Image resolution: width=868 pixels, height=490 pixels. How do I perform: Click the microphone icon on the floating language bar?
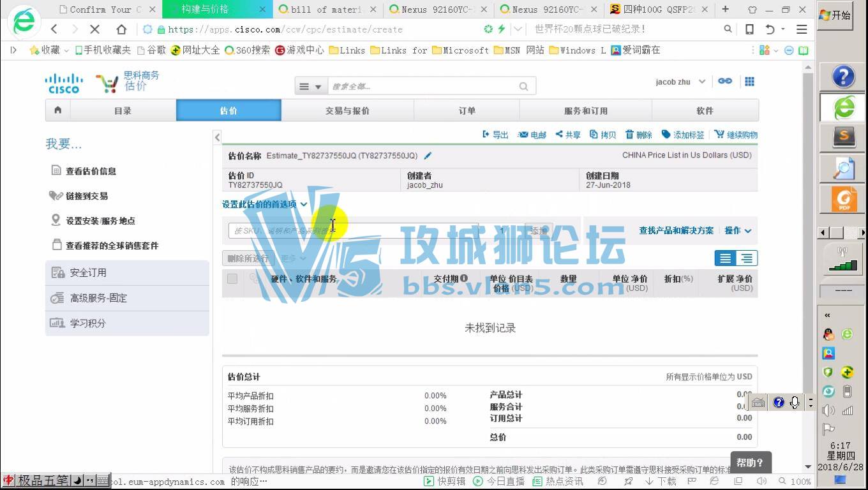[795, 403]
